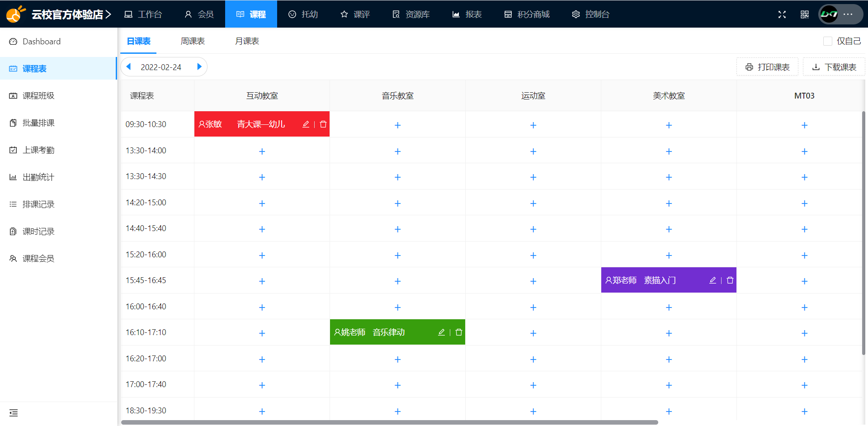Click the 下载课表 button
Viewport: 868px width, 426px height.
pyautogui.click(x=834, y=67)
